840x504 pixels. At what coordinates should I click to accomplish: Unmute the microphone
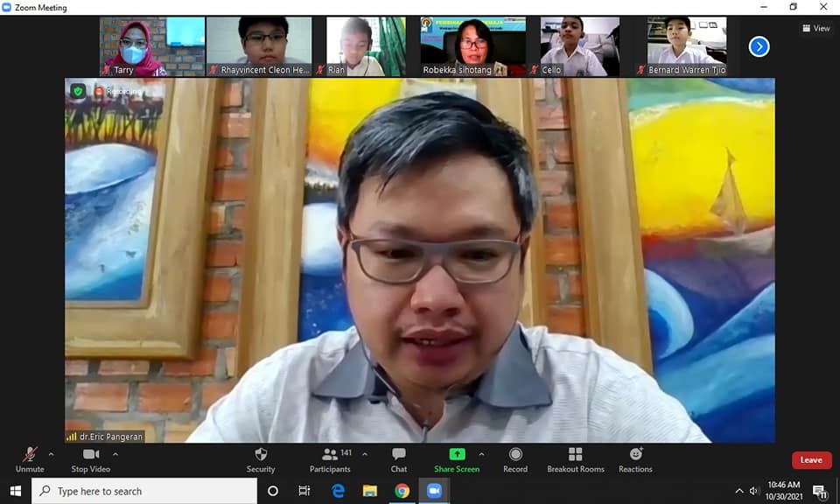30,459
